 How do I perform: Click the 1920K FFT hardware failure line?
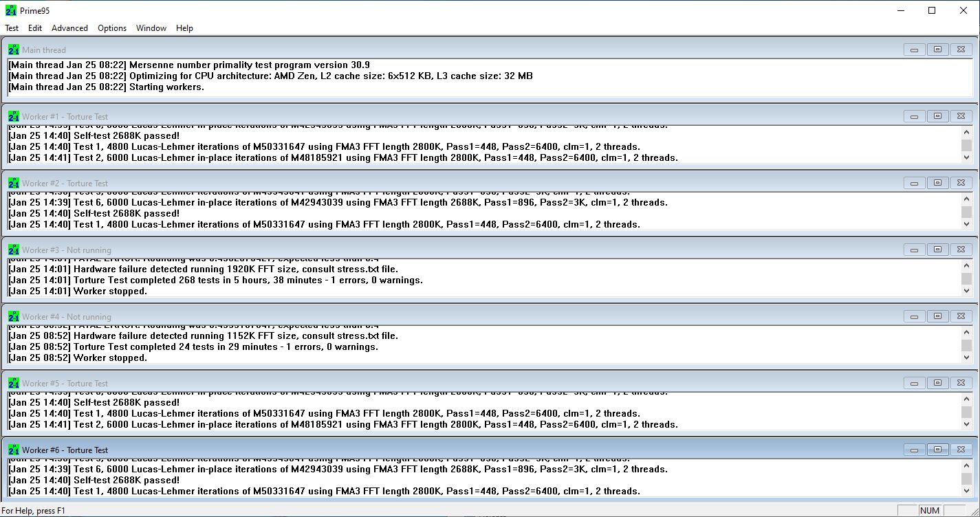204,269
